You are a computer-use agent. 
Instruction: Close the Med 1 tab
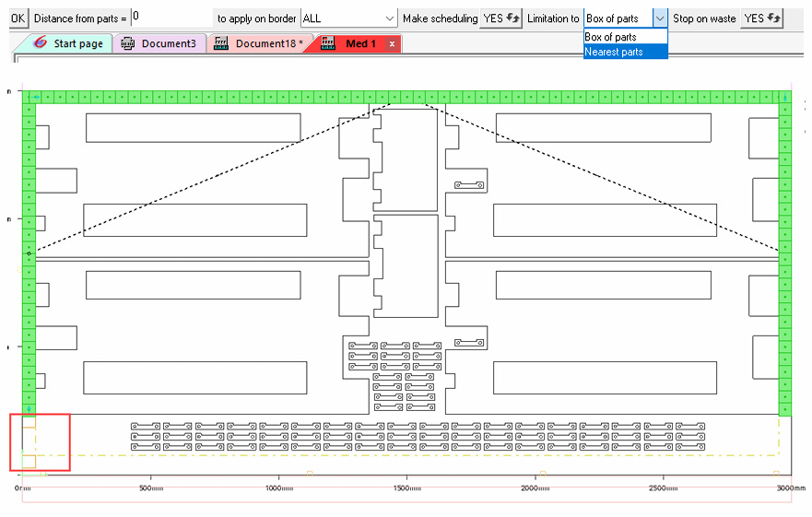(x=392, y=44)
